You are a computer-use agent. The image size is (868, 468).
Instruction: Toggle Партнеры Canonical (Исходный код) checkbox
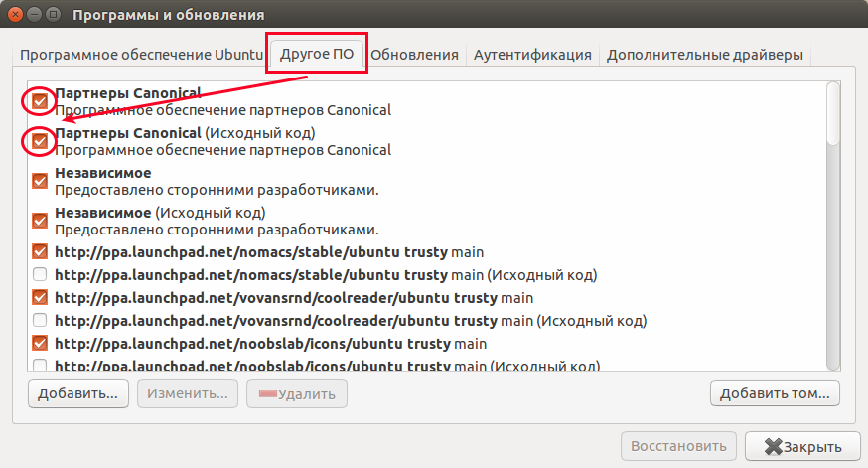pyautogui.click(x=40, y=141)
